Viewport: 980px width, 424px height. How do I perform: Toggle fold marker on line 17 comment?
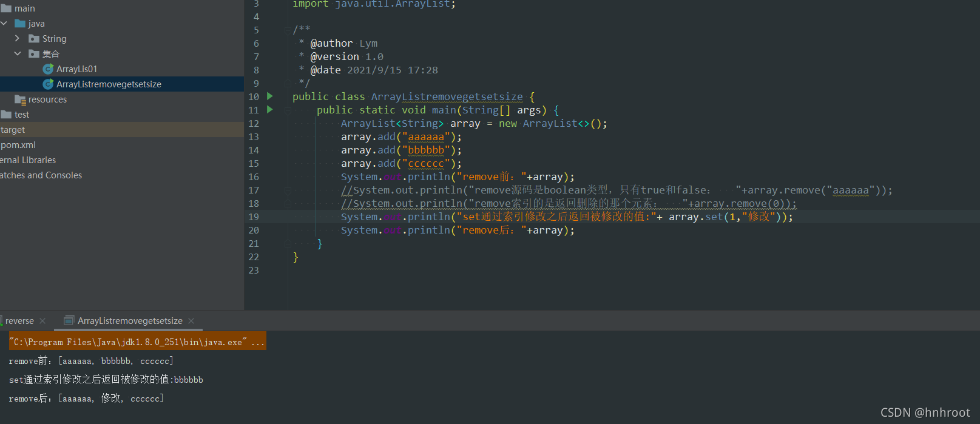coord(287,190)
